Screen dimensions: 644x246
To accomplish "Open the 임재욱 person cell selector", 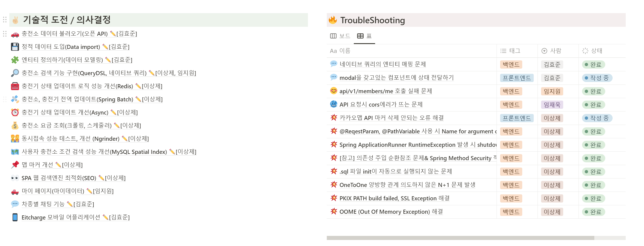I will click(x=552, y=105).
